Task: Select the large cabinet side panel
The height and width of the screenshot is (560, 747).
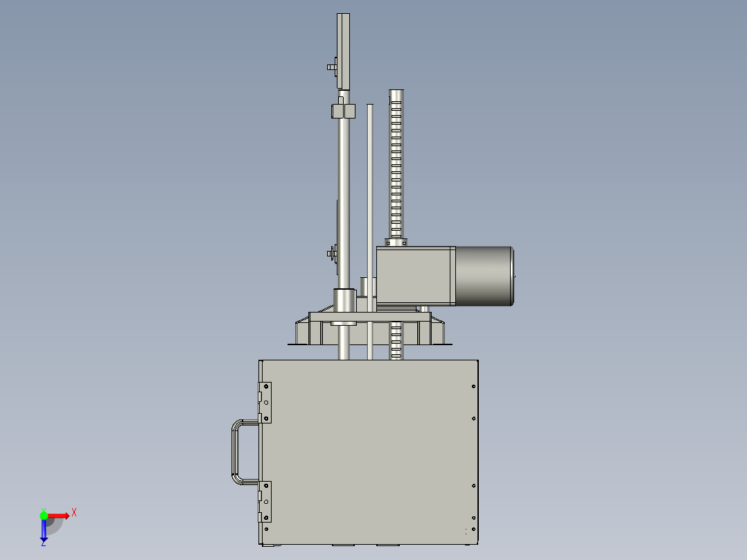Action: pos(370,452)
